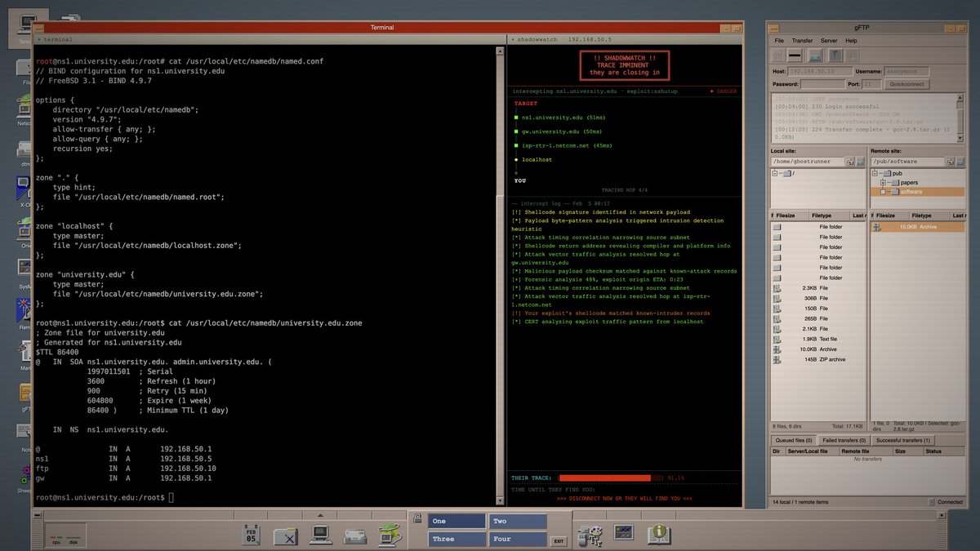980x551 pixels.
Task: Click the panel lock icon
Action: pyautogui.click(x=417, y=518)
